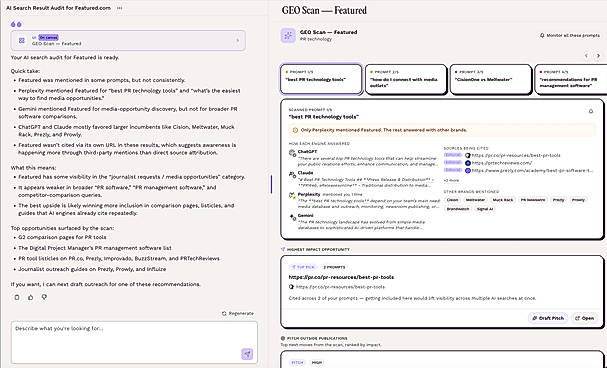This screenshot has height=368, width=607.
Task: Click the Signal AI brand chip
Action: (x=485, y=209)
